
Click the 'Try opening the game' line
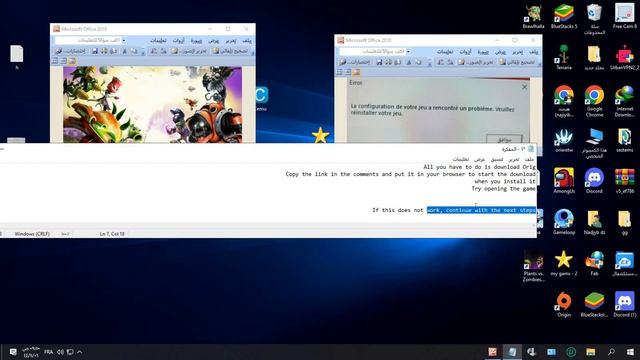pos(503,189)
